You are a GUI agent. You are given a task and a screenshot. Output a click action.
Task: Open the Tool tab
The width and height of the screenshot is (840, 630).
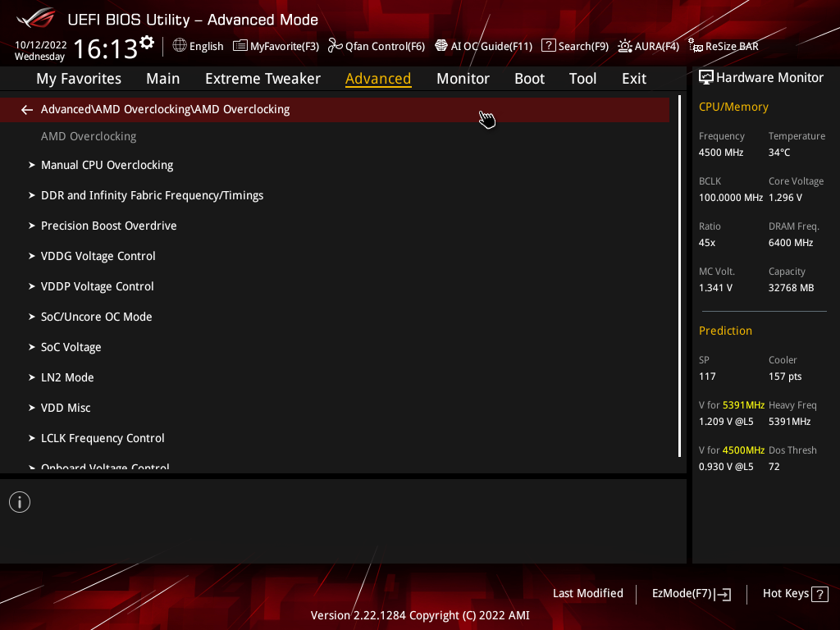coord(582,79)
